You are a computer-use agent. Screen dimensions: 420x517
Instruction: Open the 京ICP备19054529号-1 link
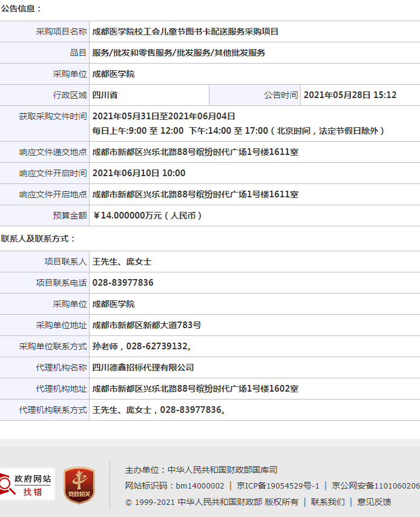278,486
